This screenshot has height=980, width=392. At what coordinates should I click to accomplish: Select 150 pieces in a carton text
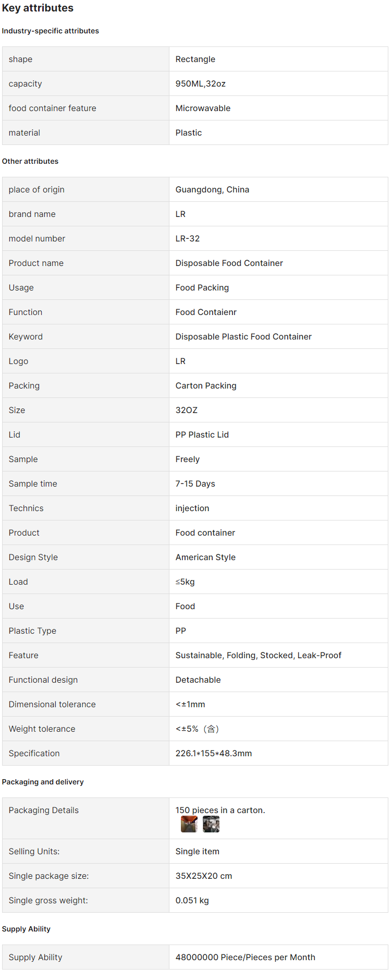tap(220, 810)
